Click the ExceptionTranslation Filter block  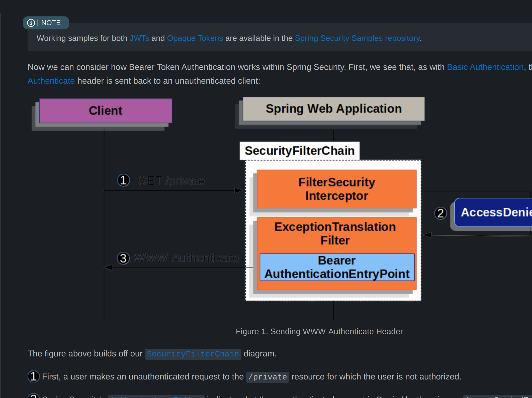click(x=335, y=233)
